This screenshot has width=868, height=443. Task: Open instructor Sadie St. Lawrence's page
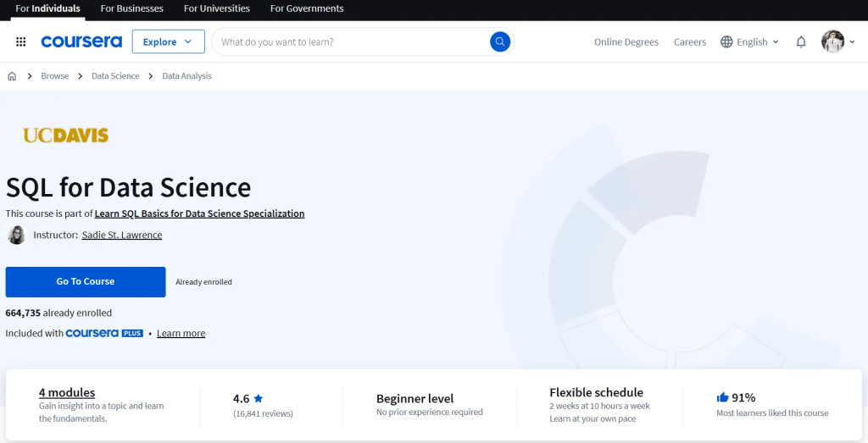click(x=122, y=235)
